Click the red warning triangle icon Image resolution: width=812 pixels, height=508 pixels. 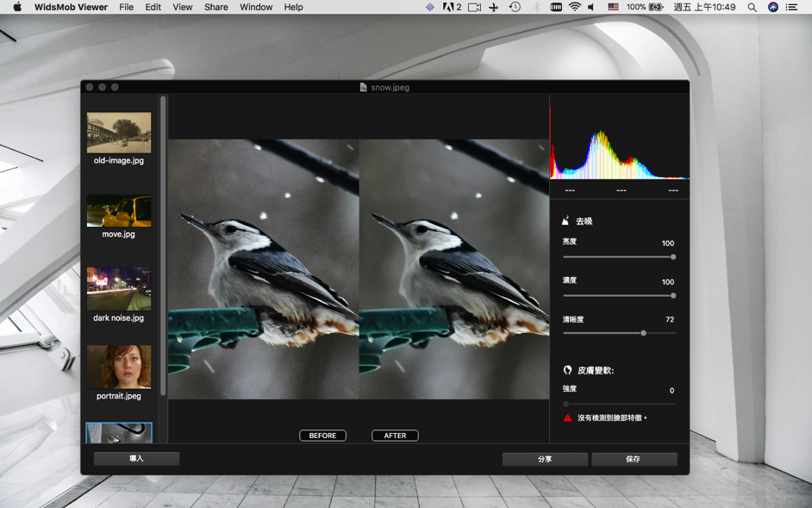567,417
